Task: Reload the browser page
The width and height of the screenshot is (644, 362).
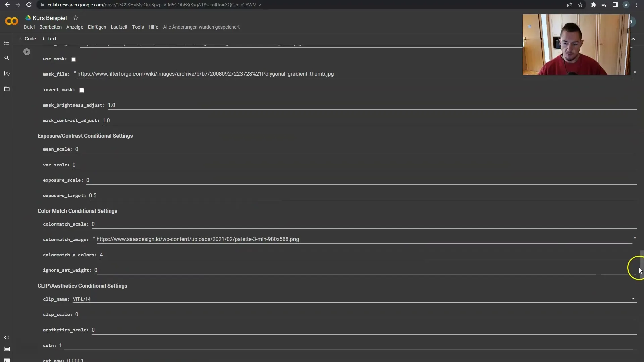Action: 29,5
